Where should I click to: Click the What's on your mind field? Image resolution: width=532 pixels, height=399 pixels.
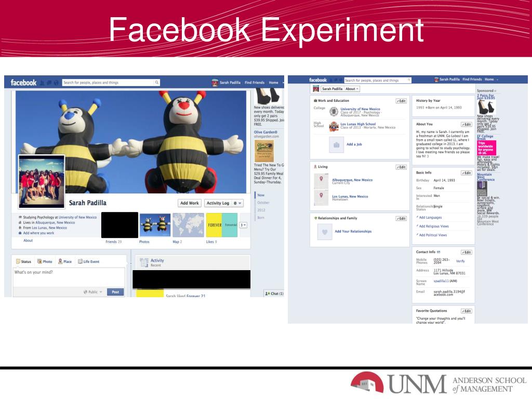(x=69, y=277)
